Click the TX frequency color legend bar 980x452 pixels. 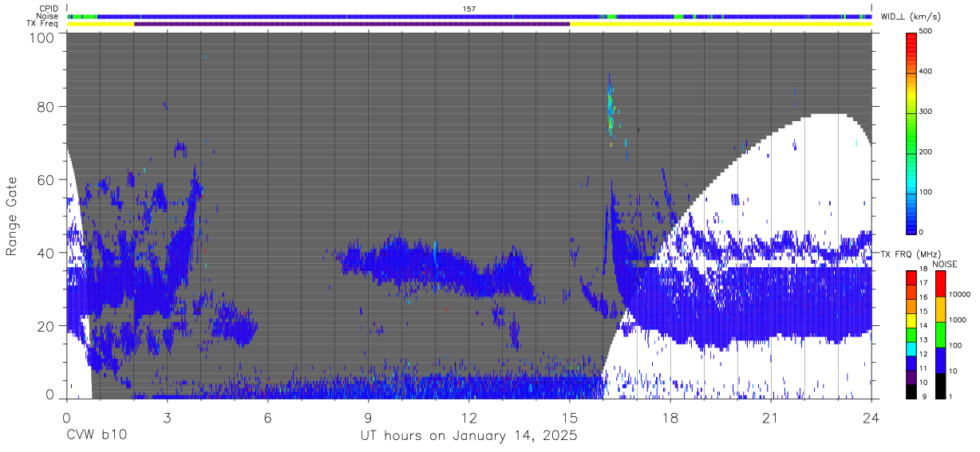[911, 334]
